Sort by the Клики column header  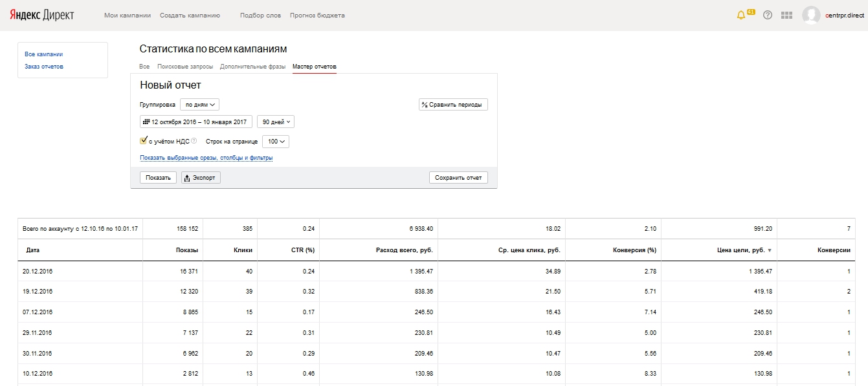point(243,250)
